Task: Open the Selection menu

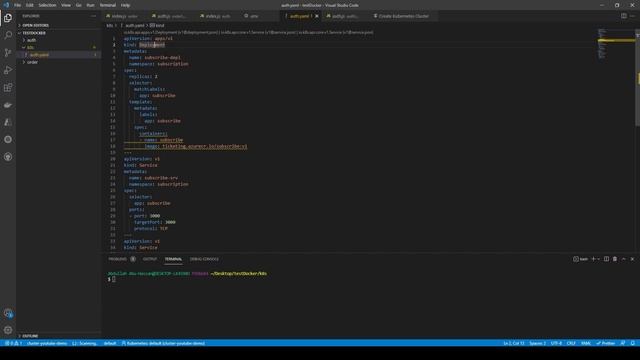Action: [47, 5]
